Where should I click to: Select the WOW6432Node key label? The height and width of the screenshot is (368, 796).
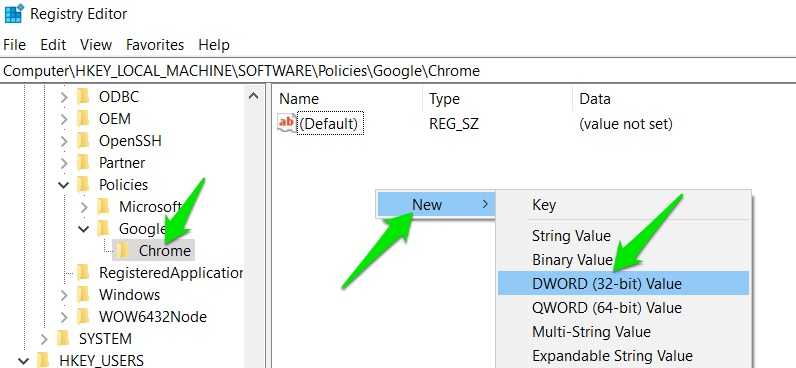pyautogui.click(x=153, y=317)
